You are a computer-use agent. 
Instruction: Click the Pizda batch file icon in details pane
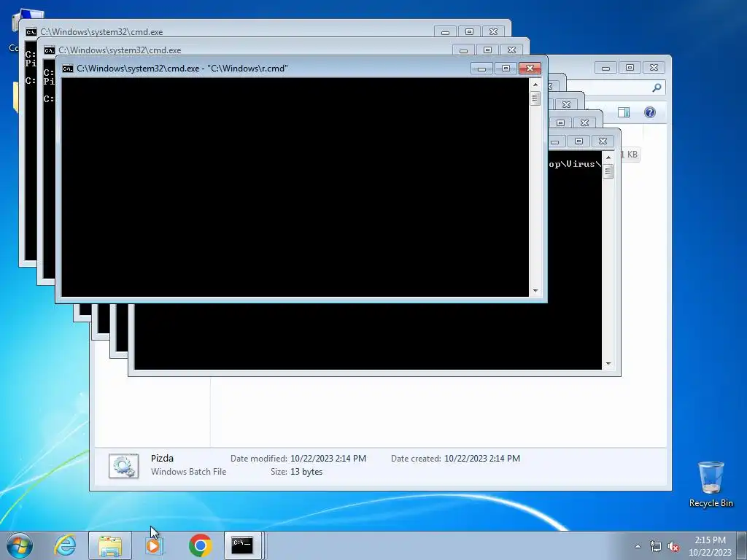click(123, 466)
